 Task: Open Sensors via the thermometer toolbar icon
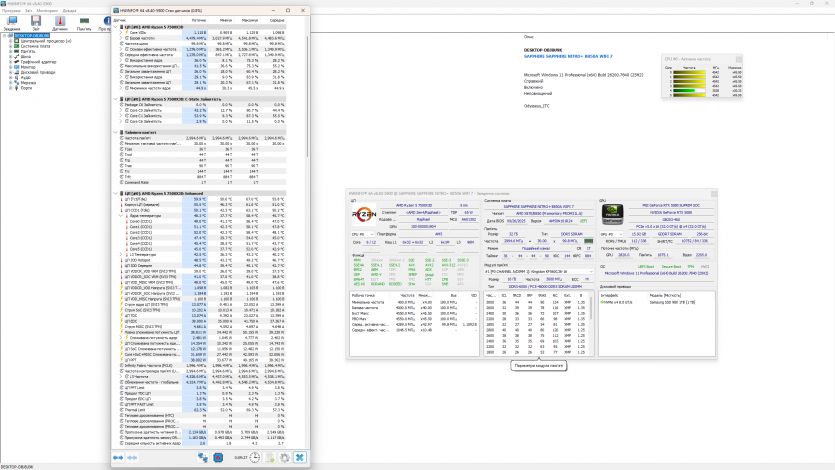click(x=60, y=22)
